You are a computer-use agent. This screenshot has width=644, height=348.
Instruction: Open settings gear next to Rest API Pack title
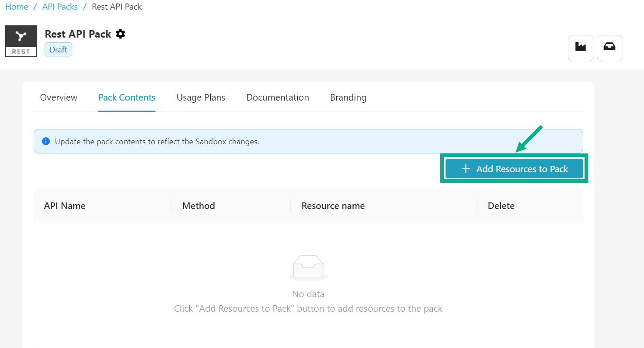click(121, 34)
